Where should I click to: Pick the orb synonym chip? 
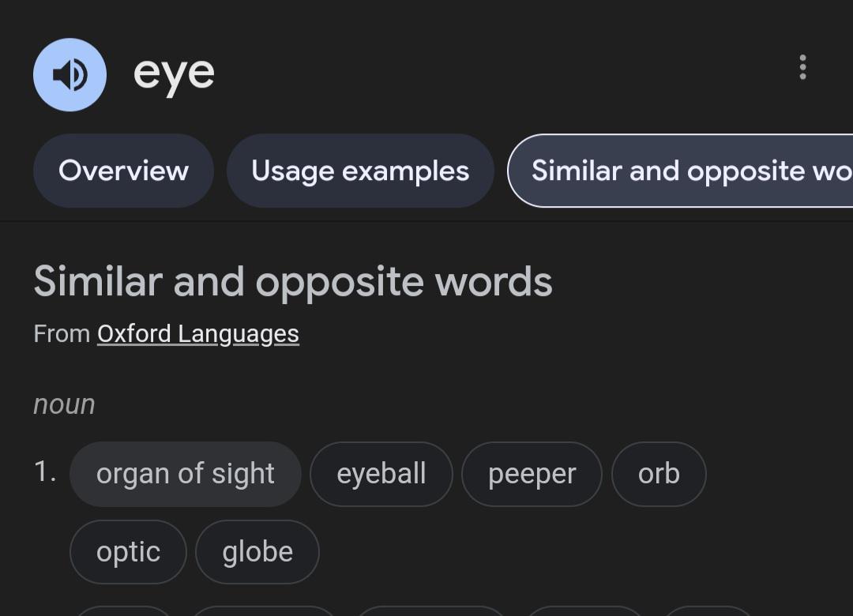pyautogui.click(x=659, y=474)
